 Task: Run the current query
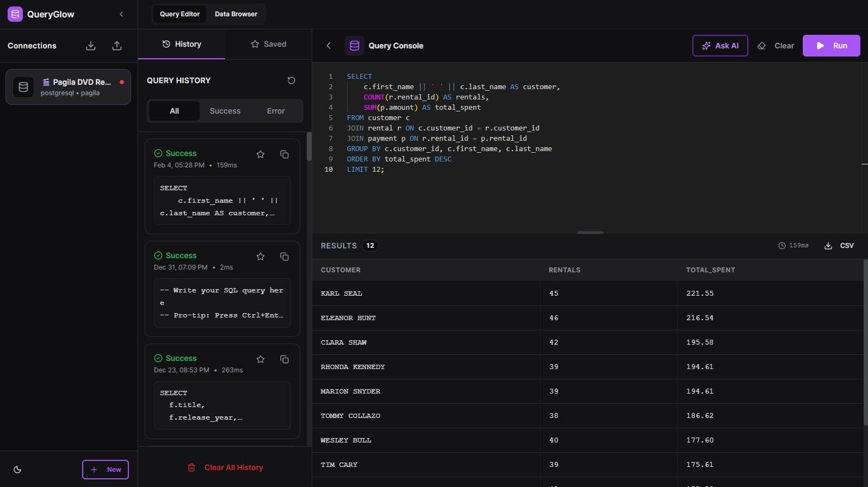pos(832,46)
